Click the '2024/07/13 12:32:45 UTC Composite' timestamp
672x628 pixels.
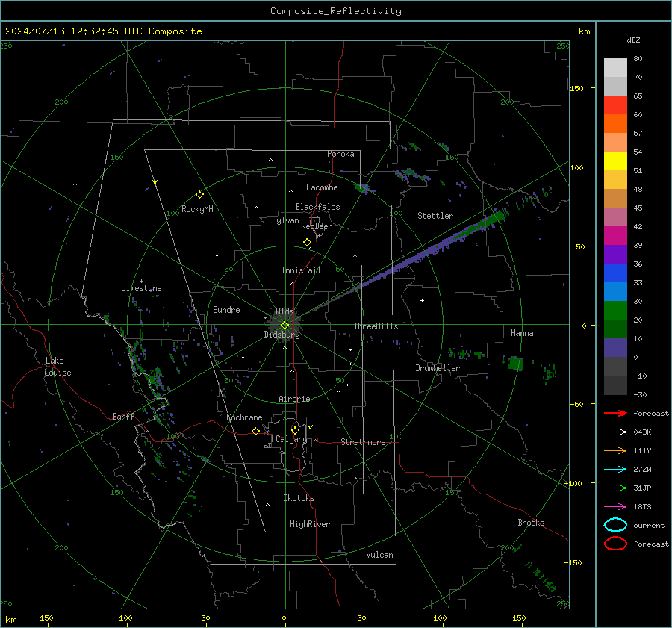(103, 31)
